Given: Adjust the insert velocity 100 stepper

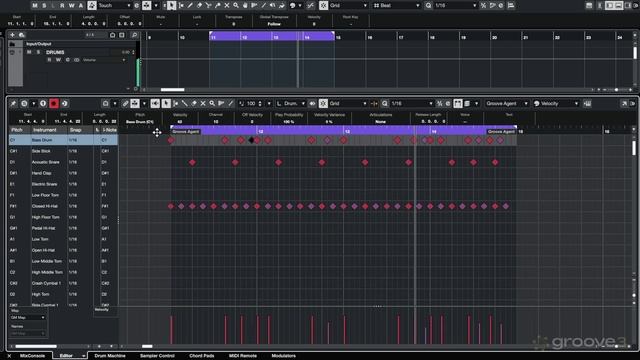Looking at the screenshot, I should (260, 104).
